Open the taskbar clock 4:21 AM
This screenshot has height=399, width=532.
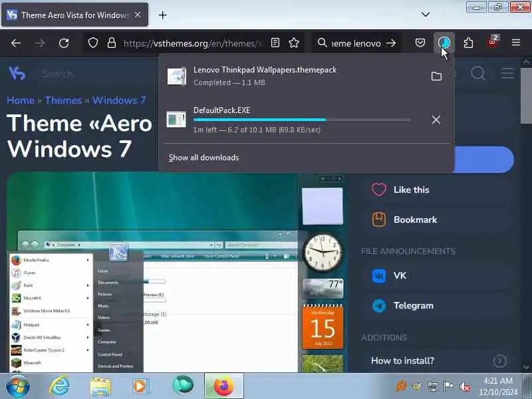[x=497, y=386]
